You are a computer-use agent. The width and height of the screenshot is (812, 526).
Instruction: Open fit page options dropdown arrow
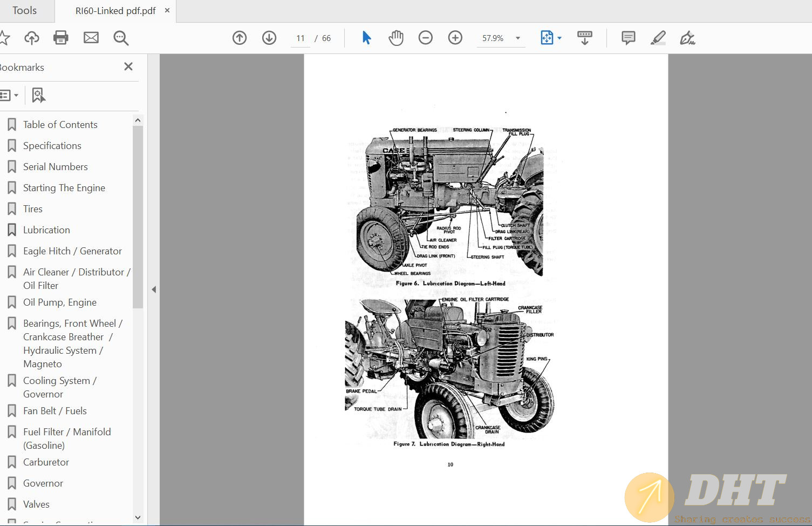click(x=559, y=38)
